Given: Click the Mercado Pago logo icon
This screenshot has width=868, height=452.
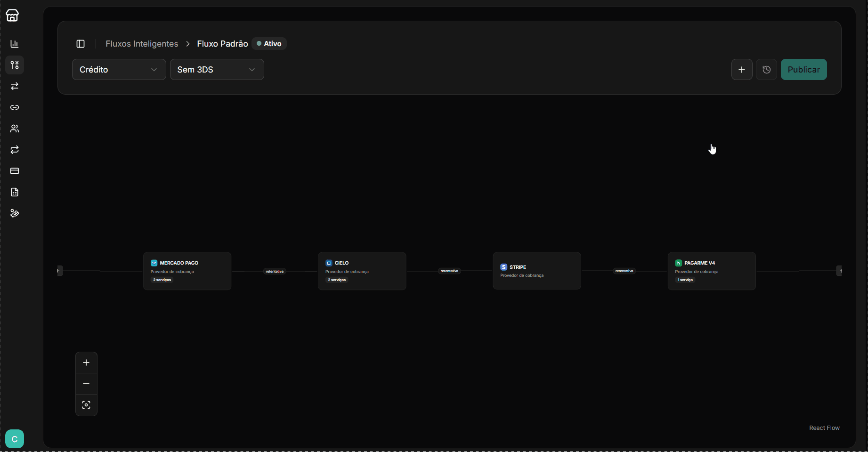Looking at the screenshot, I should coord(154,263).
